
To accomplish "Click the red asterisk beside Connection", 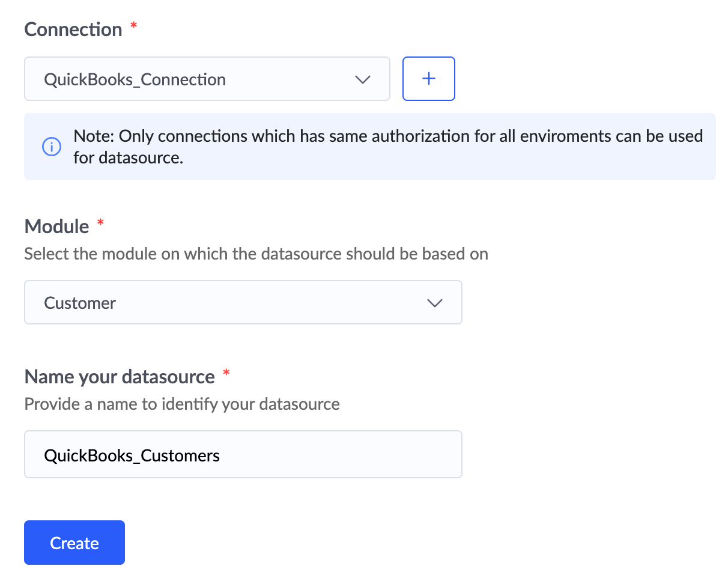I will [133, 27].
